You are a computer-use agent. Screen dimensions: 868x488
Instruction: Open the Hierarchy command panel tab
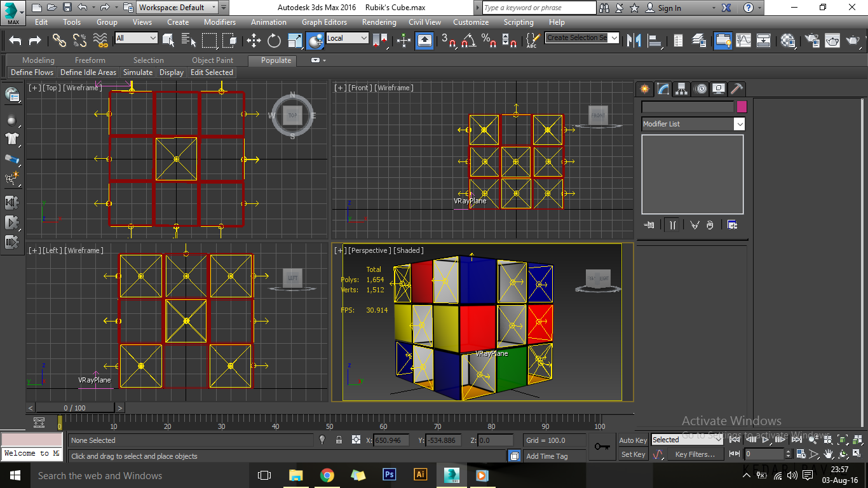coord(681,89)
